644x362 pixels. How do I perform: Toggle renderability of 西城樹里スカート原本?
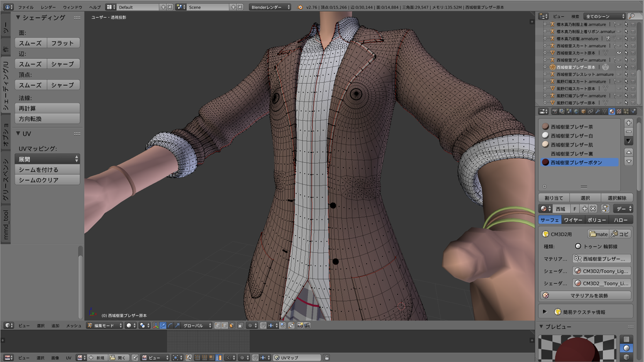[x=633, y=53]
